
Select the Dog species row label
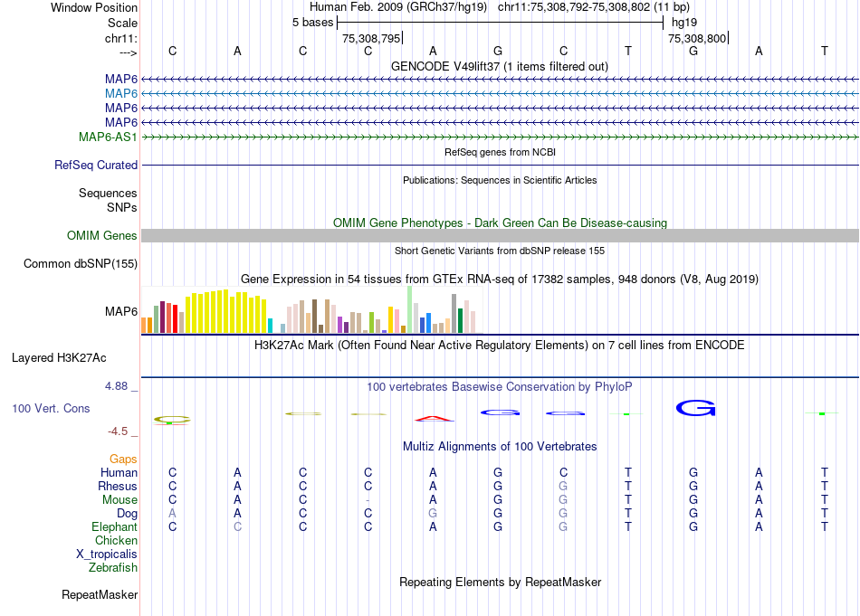pos(128,514)
